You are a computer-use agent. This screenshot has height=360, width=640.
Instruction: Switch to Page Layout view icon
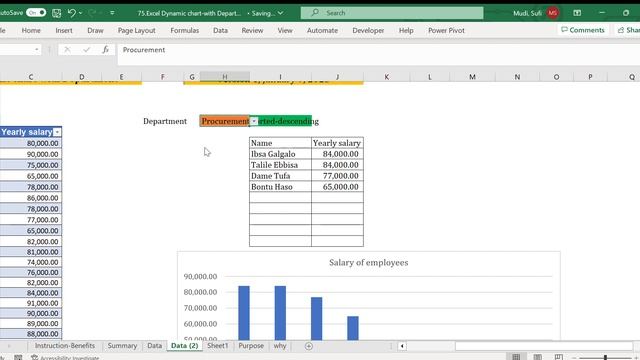(538, 357)
